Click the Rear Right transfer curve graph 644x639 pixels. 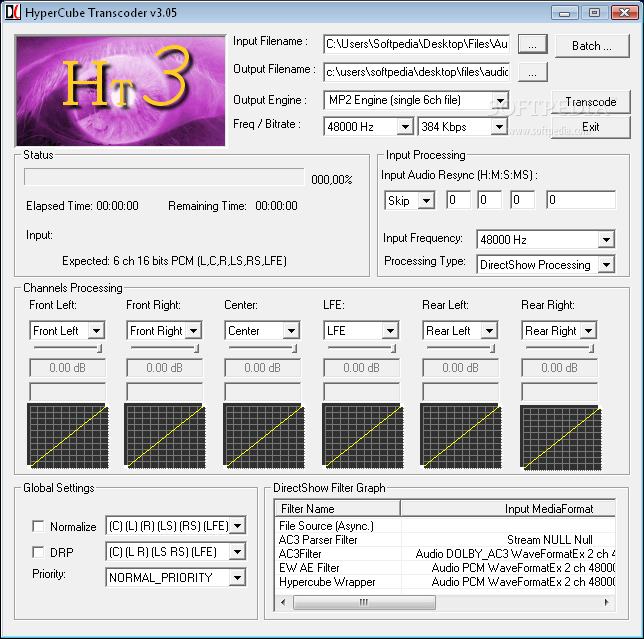[x=561, y=437]
